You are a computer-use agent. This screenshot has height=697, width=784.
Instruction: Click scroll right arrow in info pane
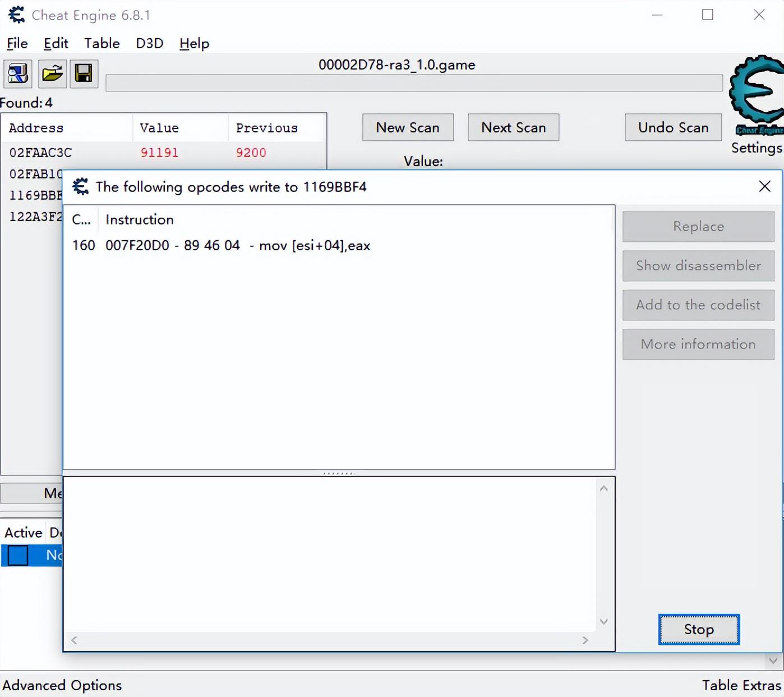click(x=585, y=640)
